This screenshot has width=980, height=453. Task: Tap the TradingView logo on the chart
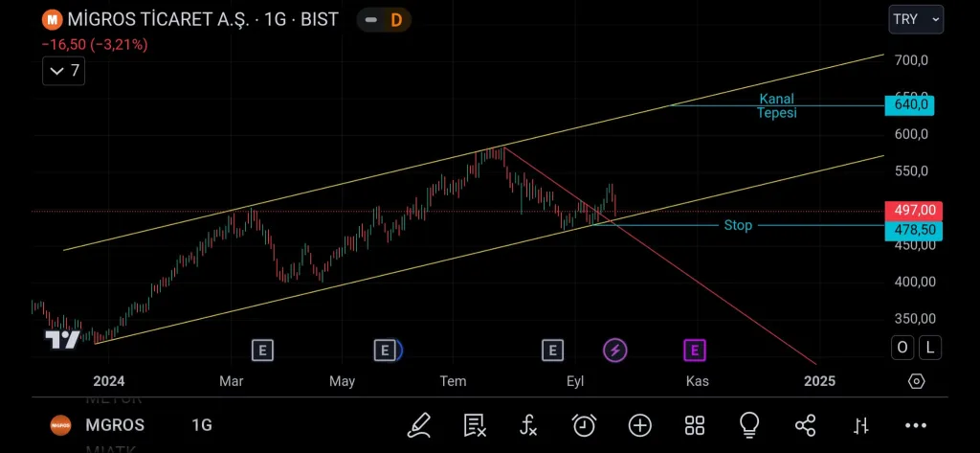coord(62,340)
